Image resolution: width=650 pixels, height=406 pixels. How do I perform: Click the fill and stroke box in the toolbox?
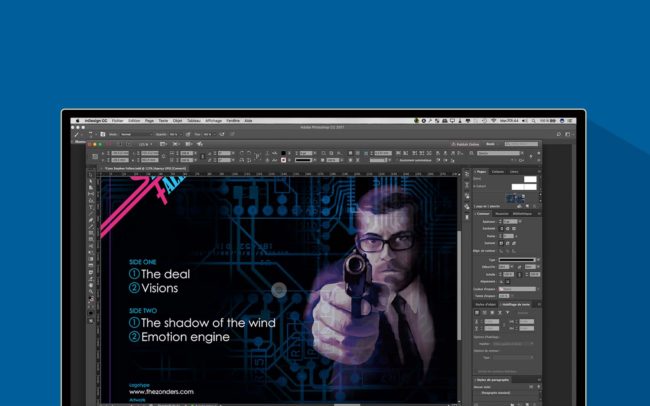tap(91, 299)
